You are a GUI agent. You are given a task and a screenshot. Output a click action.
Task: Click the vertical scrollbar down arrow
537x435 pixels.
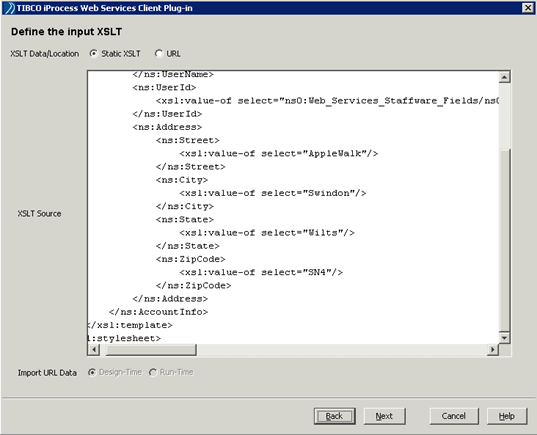pyautogui.click(x=504, y=338)
